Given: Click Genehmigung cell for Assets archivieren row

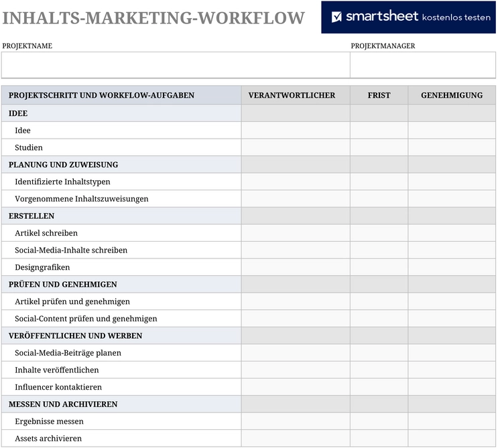Looking at the screenshot, I should tap(452, 439).
